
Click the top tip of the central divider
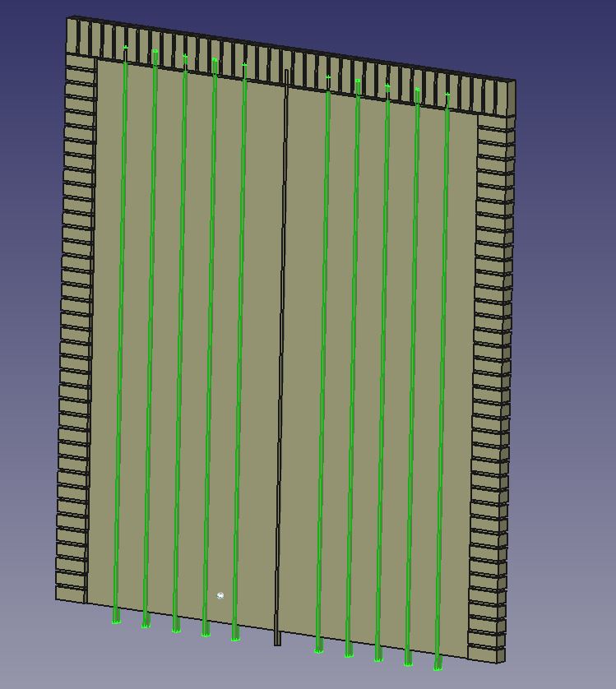[x=287, y=74]
